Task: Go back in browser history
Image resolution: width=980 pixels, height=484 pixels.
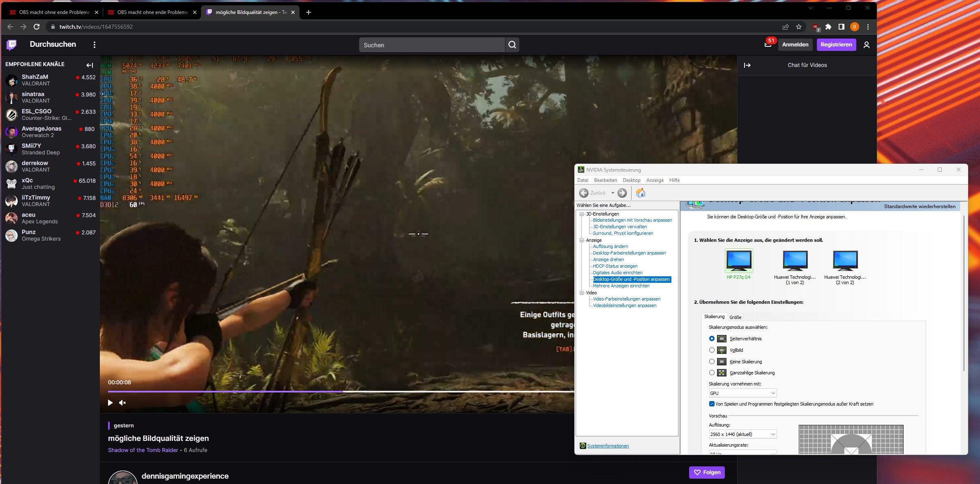Action: coord(10,27)
